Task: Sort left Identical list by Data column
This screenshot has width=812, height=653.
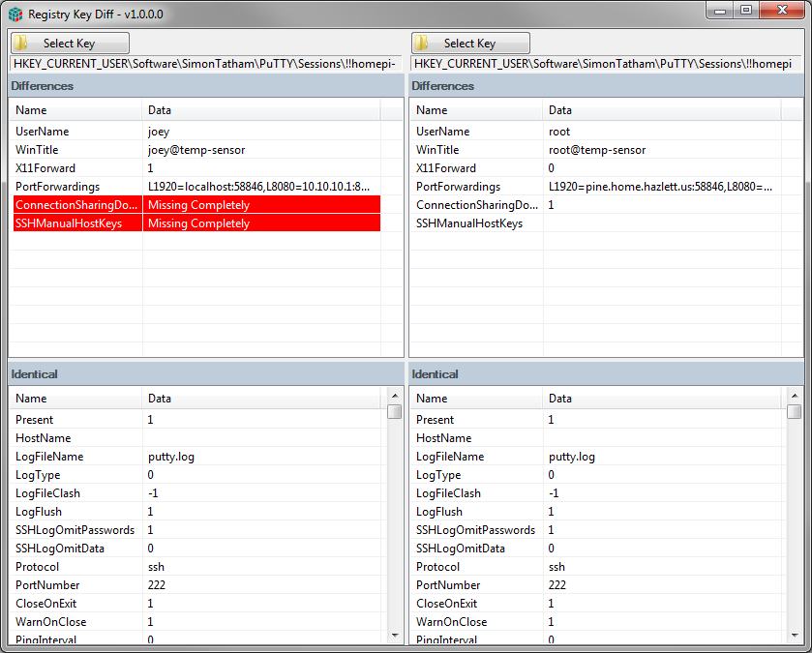Action: click(261, 399)
